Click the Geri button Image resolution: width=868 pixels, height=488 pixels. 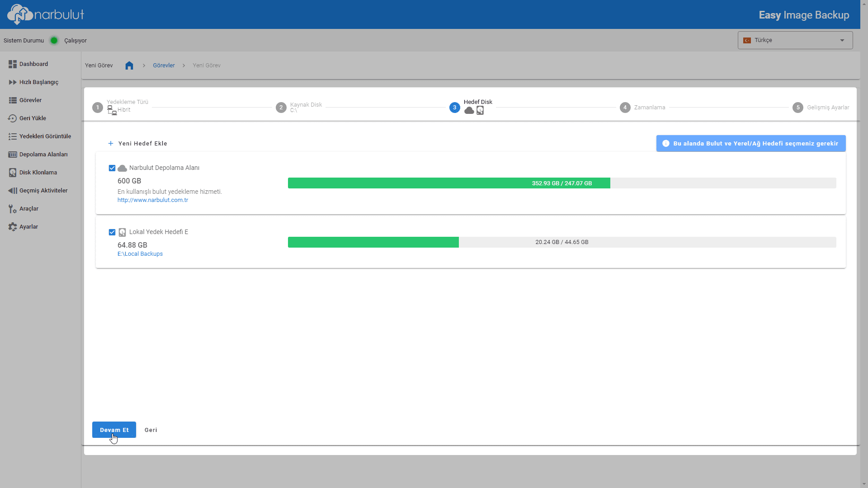(151, 430)
